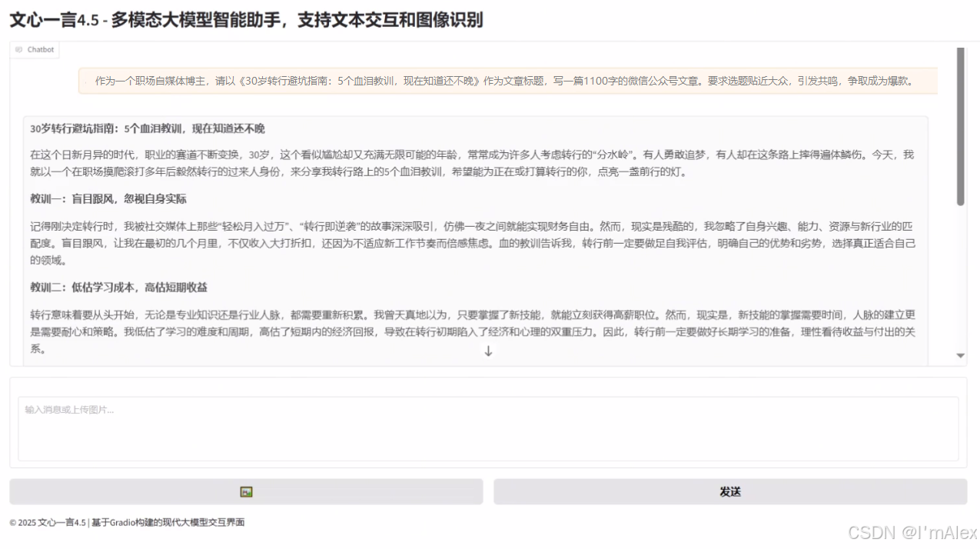The height and width of the screenshot is (549, 980).
Task: Click the user prompt message bubble
Action: tap(508, 81)
